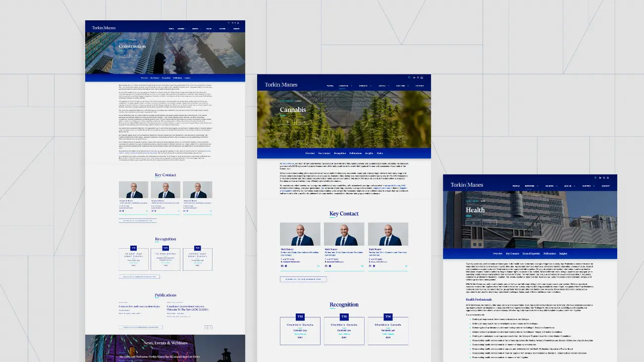Click the accessibility icon atop the Construction page
644x362 pixels.
pos(238,22)
